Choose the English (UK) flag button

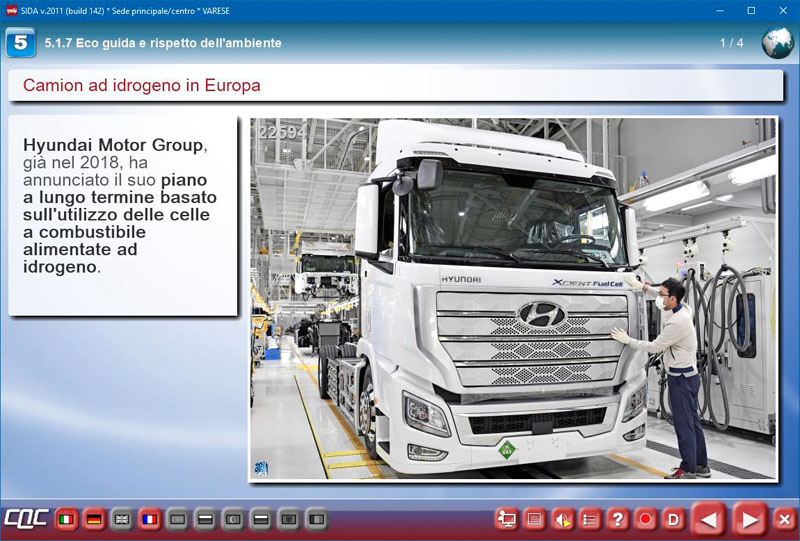(122, 520)
